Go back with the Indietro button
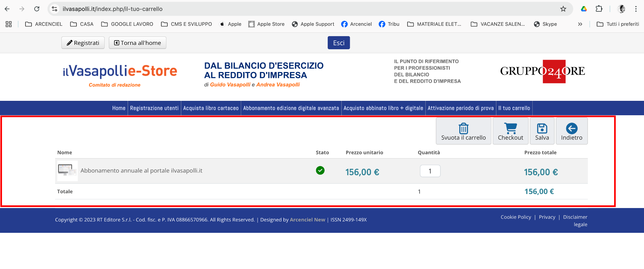This screenshot has height=269, width=644. [572, 131]
